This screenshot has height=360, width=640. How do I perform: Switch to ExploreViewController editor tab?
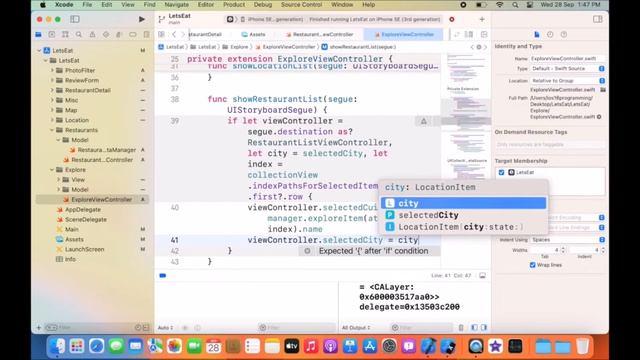(404, 35)
